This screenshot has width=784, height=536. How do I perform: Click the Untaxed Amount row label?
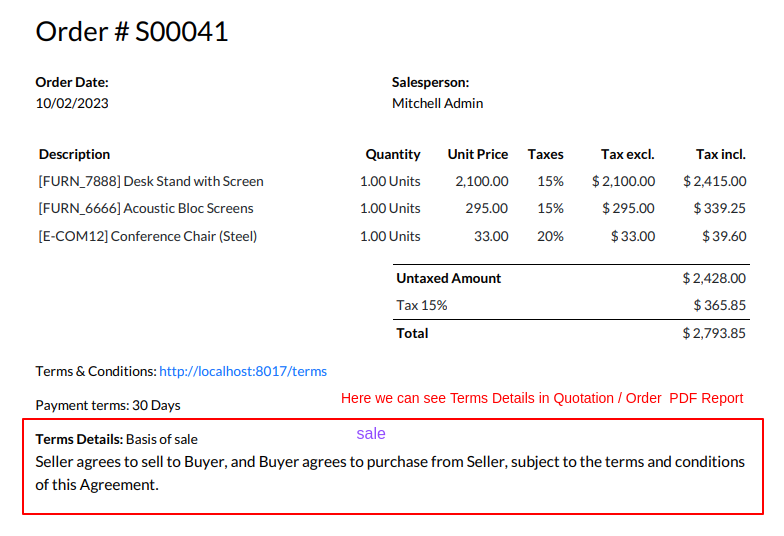pyautogui.click(x=449, y=278)
